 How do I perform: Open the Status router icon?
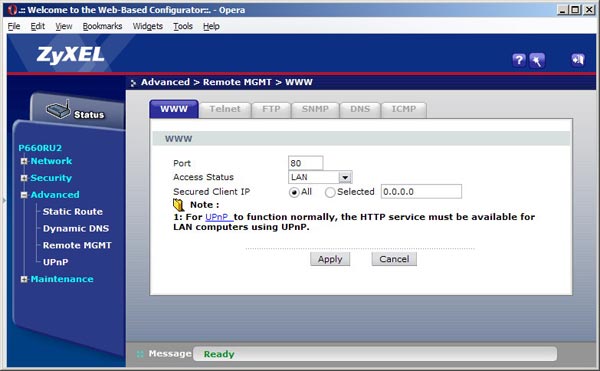click(58, 110)
